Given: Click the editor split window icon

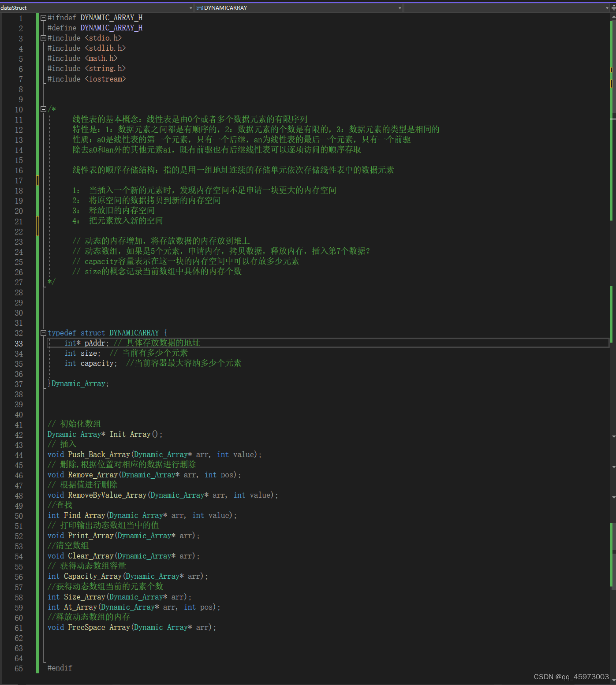Looking at the screenshot, I should point(613,8).
